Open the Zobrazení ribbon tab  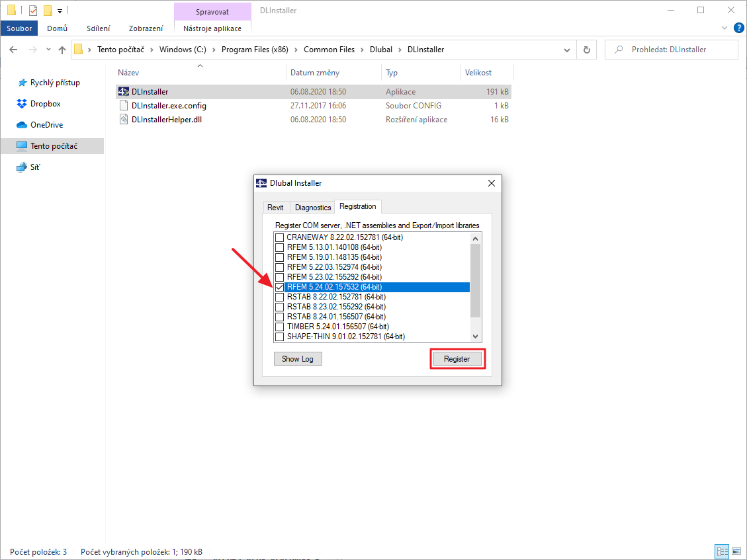coord(146,28)
